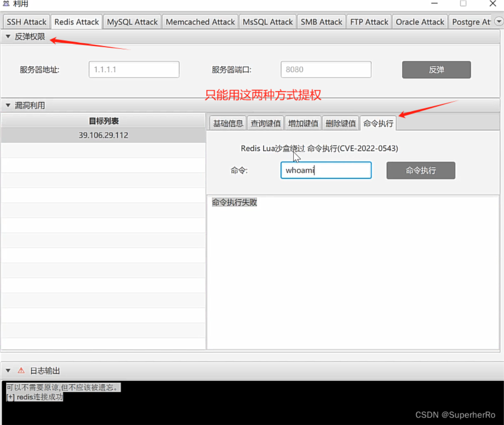Click the 服务器地址 input field
504x425 pixels.
[x=134, y=69]
